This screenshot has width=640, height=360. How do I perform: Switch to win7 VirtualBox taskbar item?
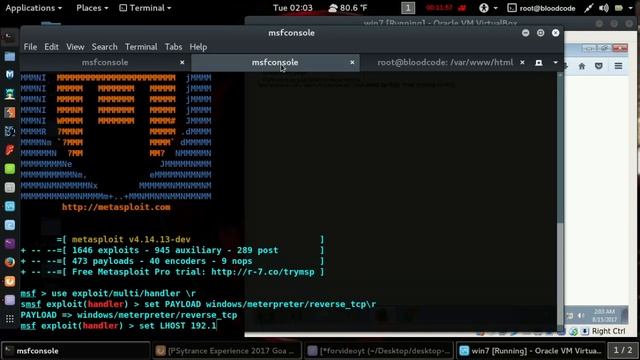click(531, 351)
